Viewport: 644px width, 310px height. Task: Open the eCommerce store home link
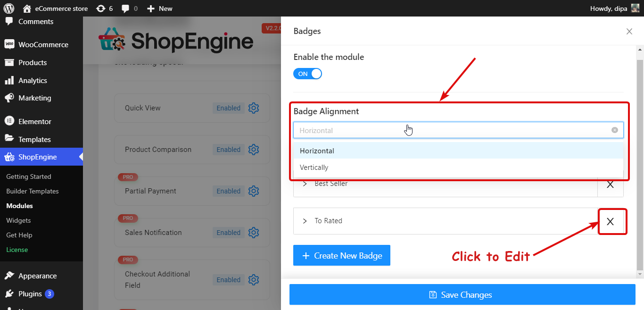point(55,8)
